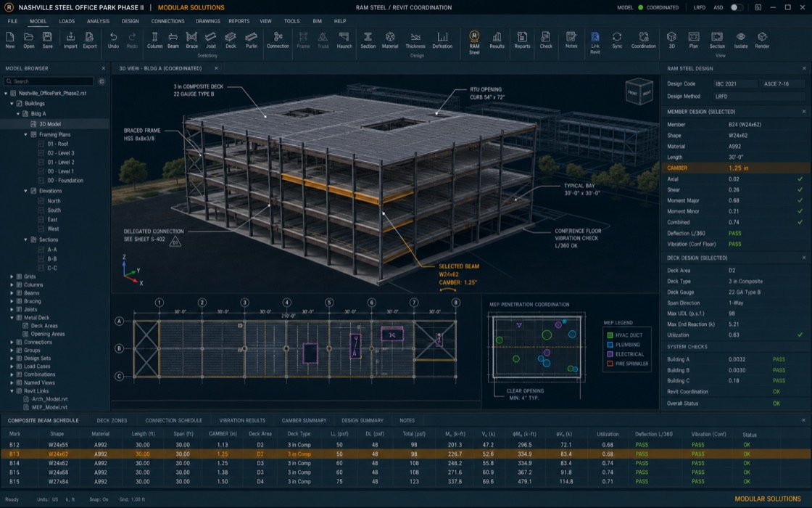Screen dimensions: 812x508
Task: Toggle checkbox for 01 - Roof framing plan
Action: (41, 144)
